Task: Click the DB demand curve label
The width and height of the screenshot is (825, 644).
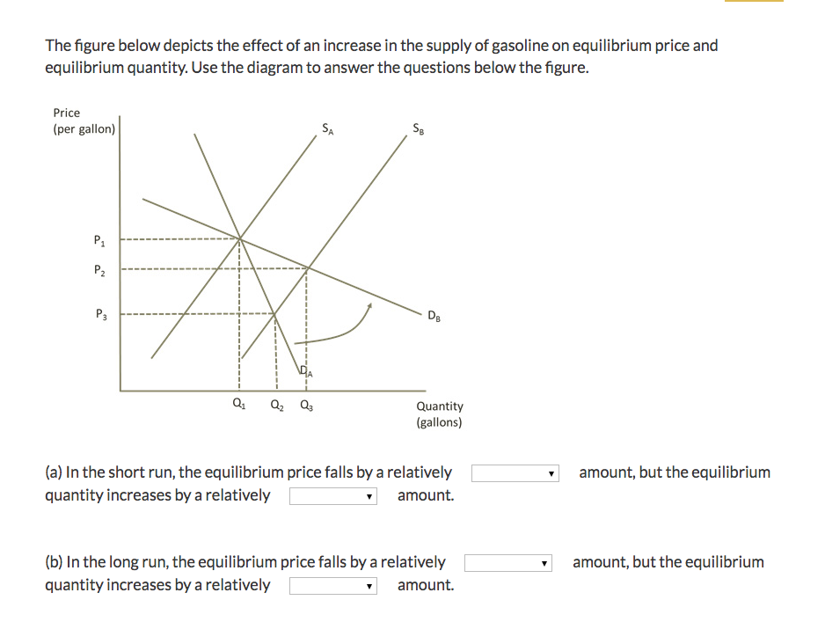Action: (x=433, y=314)
